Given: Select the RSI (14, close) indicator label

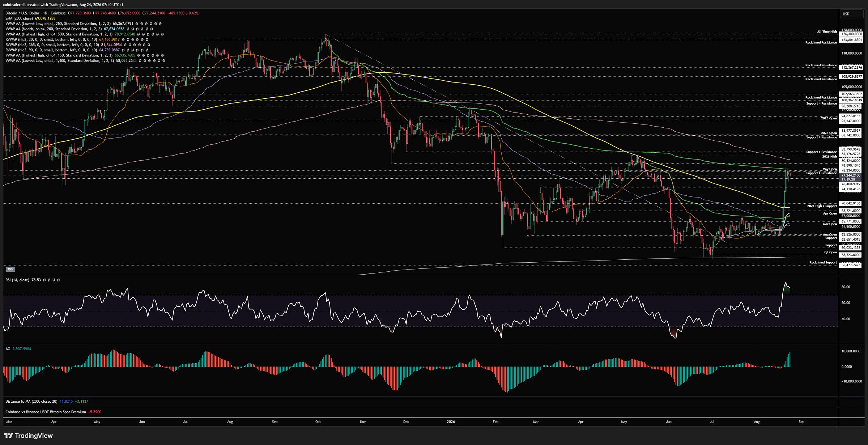Looking at the screenshot, I should [x=17, y=280].
